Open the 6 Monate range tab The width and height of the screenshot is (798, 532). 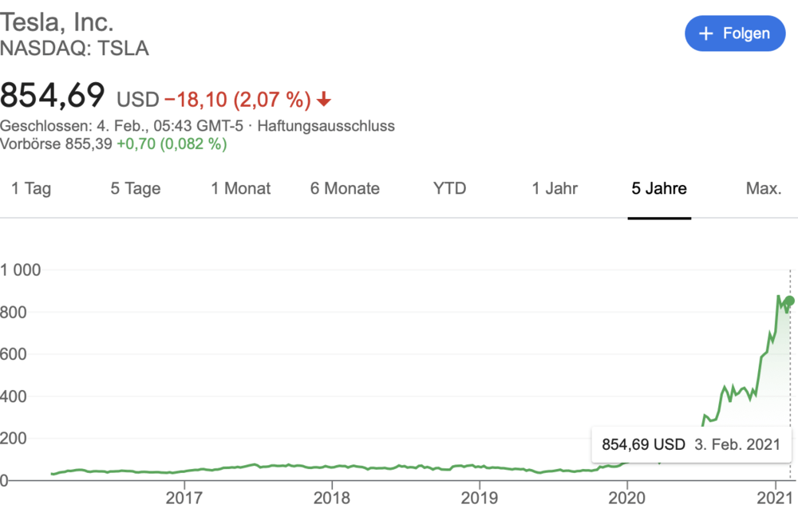click(x=345, y=189)
